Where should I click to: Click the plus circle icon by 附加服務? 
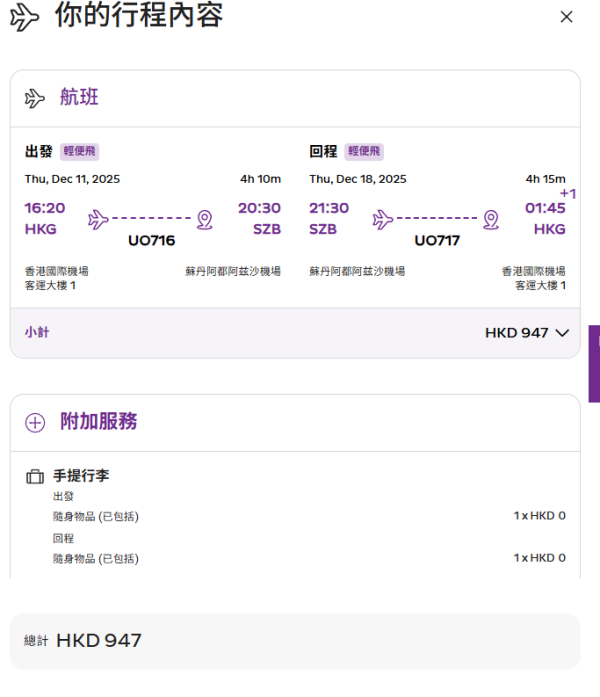(35, 422)
